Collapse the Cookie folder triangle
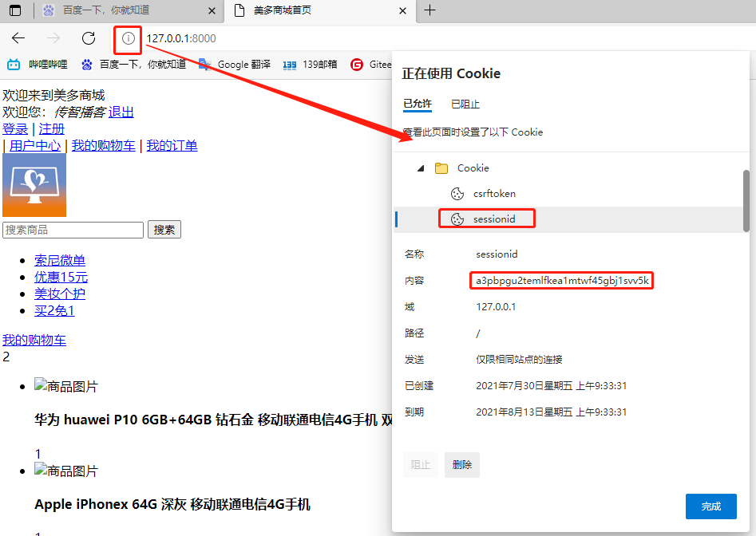Screen dimensions: 756x536 pos(421,168)
